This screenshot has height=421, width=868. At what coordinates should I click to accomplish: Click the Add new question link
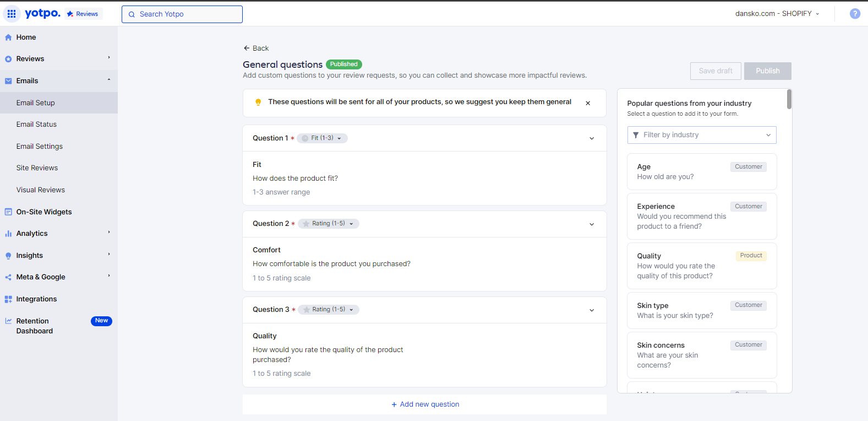tap(425, 404)
